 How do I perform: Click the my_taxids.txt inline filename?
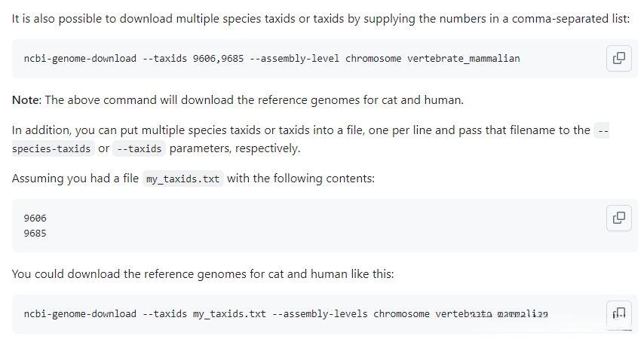point(182,179)
